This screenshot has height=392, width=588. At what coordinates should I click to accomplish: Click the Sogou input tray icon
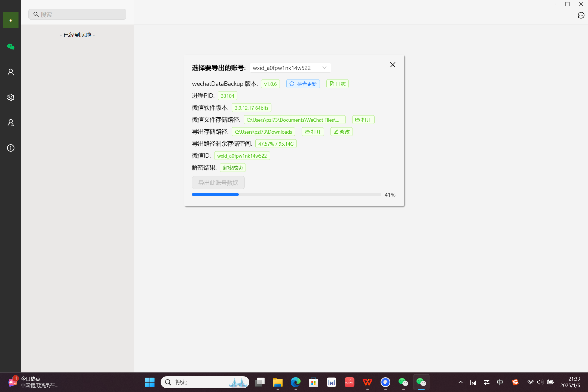[x=515, y=382]
